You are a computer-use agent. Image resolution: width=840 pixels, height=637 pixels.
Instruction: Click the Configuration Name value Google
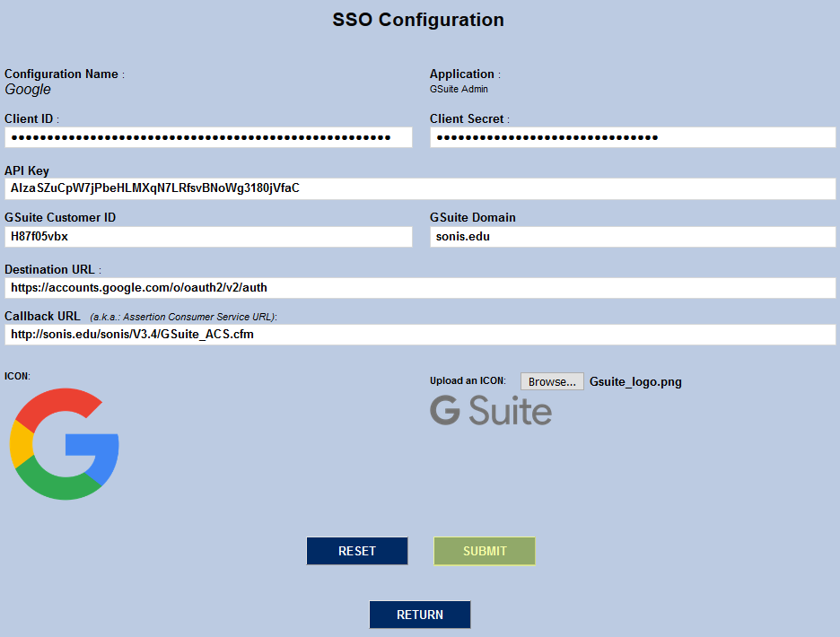coord(27,89)
